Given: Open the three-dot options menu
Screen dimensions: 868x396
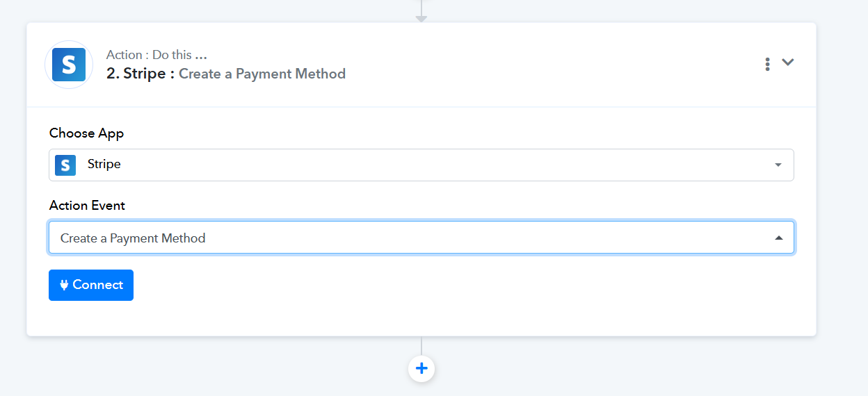Looking at the screenshot, I should [767, 64].
